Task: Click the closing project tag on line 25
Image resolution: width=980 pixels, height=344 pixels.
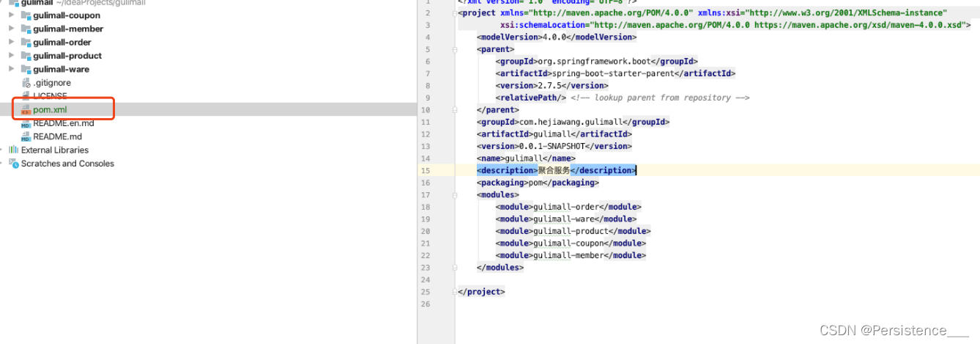Action: (x=481, y=292)
